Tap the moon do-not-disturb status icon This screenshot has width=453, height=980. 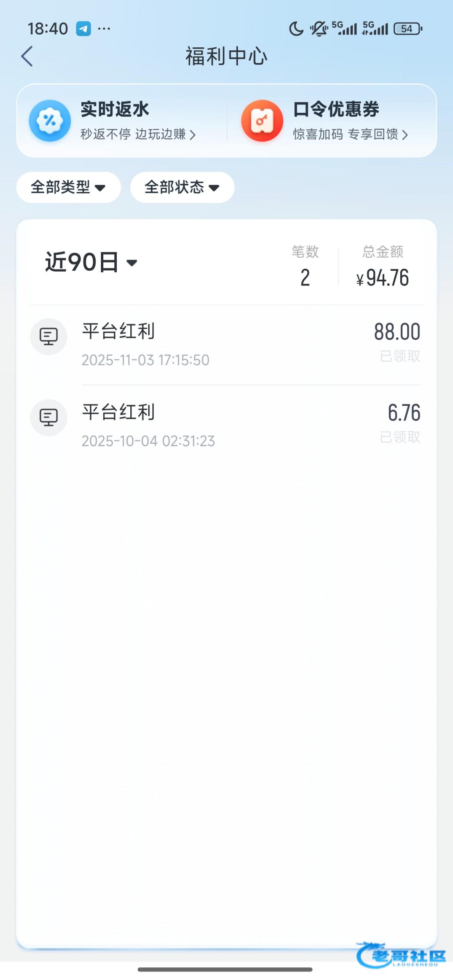tap(296, 29)
